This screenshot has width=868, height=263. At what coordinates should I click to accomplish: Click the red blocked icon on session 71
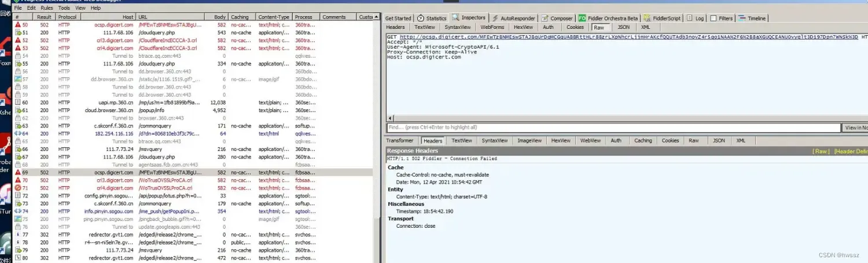pos(17,188)
